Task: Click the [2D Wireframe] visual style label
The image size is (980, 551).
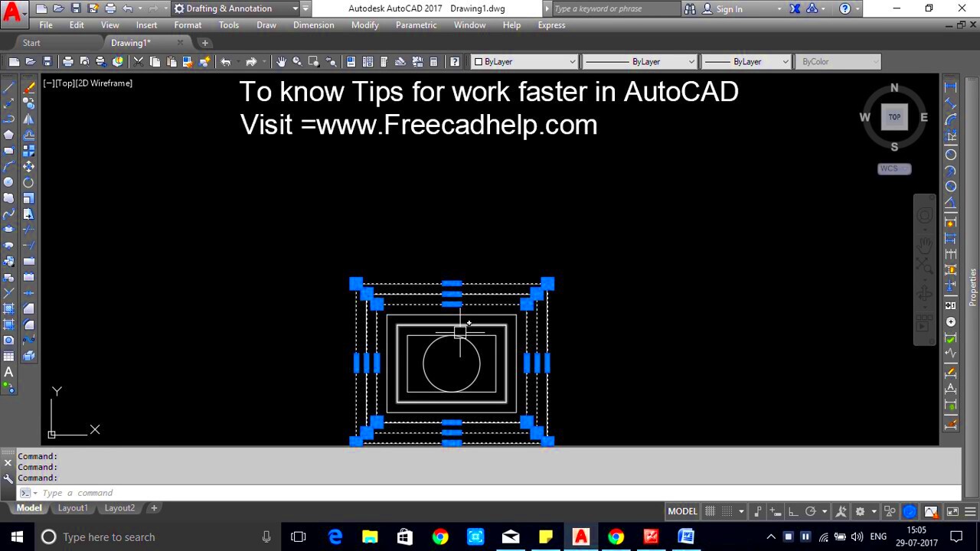Action: [103, 83]
